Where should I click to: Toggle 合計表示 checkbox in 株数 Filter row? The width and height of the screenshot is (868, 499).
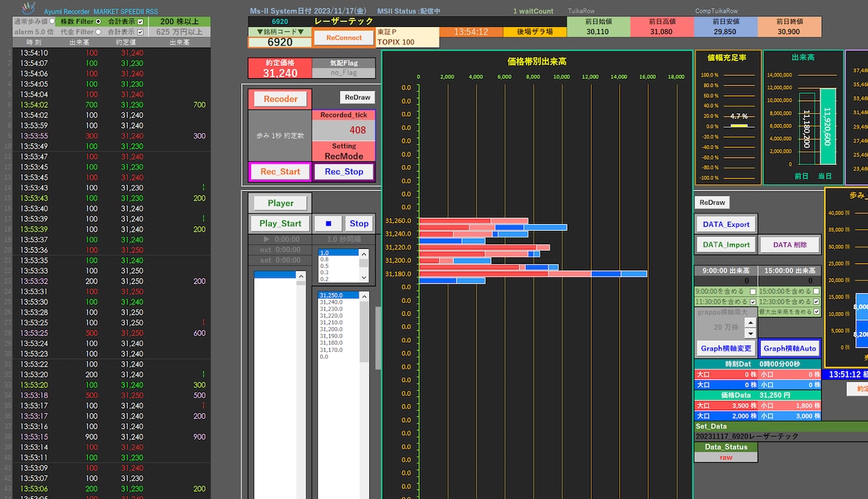(x=140, y=21)
